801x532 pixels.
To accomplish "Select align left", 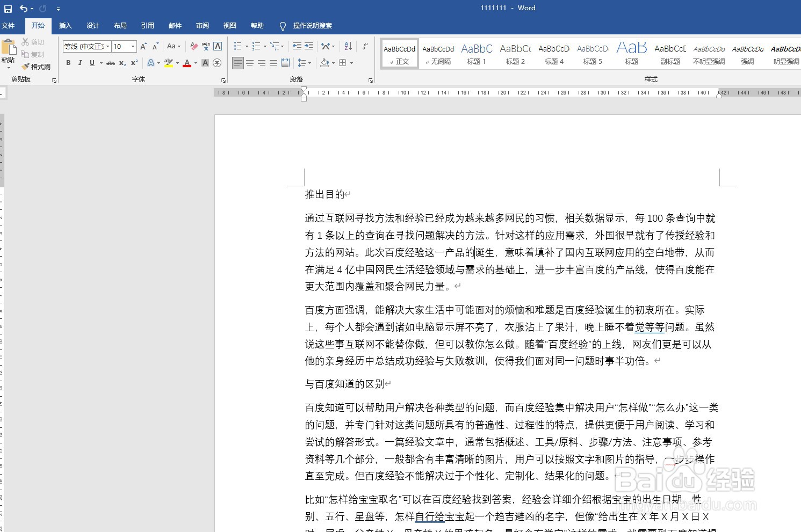I will [238, 63].
